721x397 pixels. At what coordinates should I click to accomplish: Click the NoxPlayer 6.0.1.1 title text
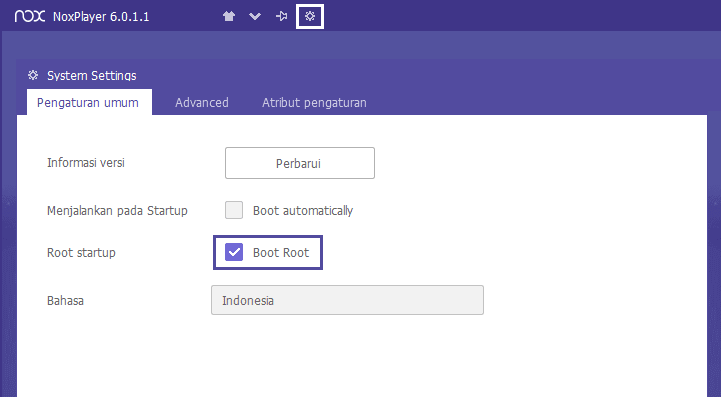click(101, 17)
